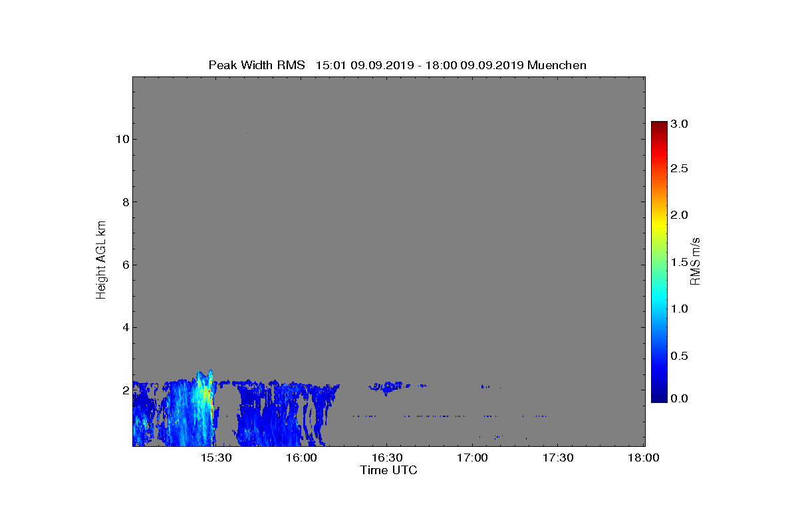This screenshot has width=798, height=532.
Task: Click the plot title 'Peak Width RMS'
Action: (x=257, y=65)
